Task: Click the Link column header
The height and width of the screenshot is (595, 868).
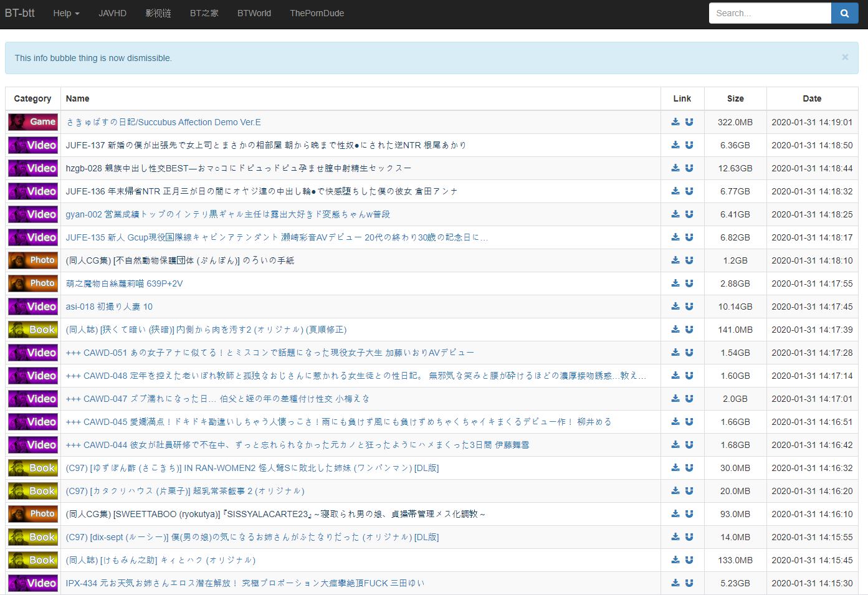Action: pos(682,98)
